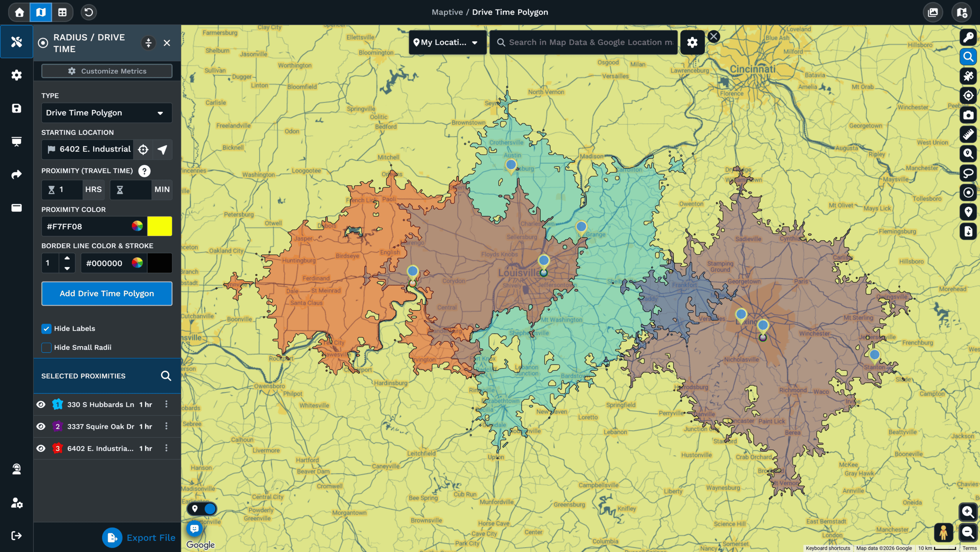Click the undo/refresh circular arrow icon
This screenshot has height=552, width=980.
[x=88, y=12]
